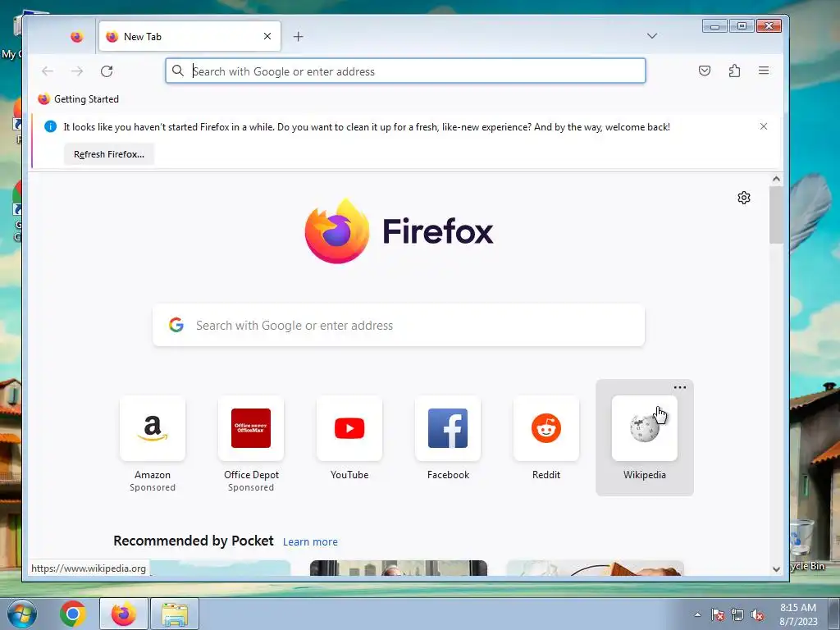Screen dimensions: 840x630
Task: Click the Refresh Firefox... button
Action: point(109,154)
